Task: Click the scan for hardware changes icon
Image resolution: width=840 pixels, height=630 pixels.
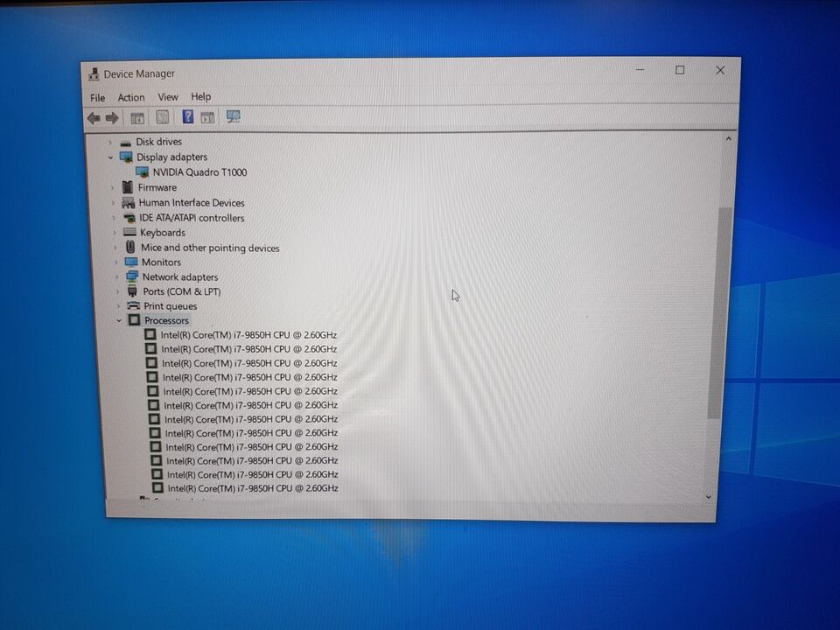Action: coord(233,116)
